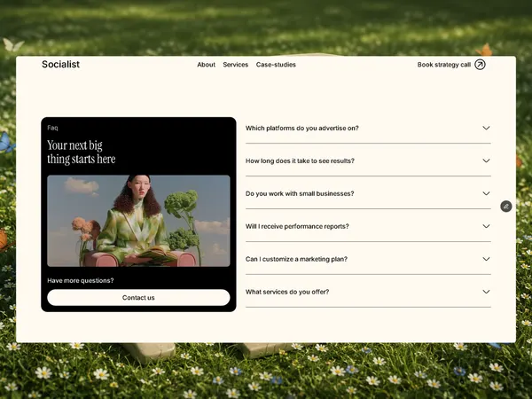This screenshot has height=399, width=532.
Task: Click the "Your next big thing starts here" heading
Action: (81, 152)
